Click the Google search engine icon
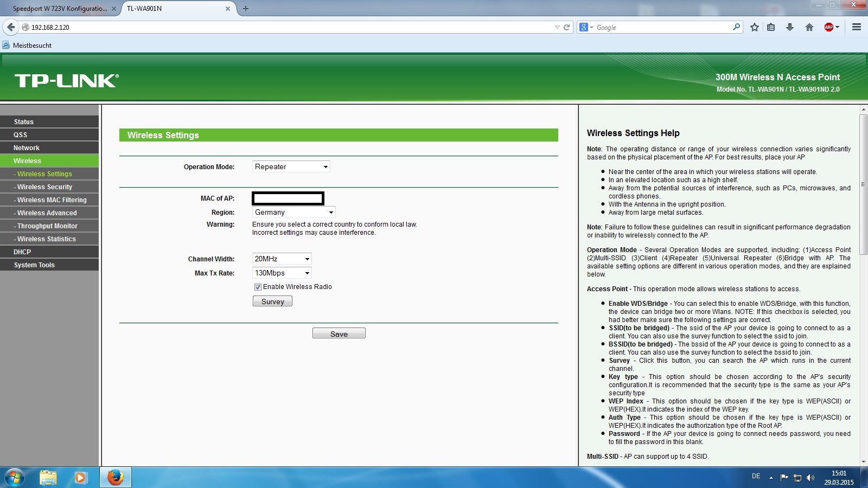868x488 pixels. 584,27
